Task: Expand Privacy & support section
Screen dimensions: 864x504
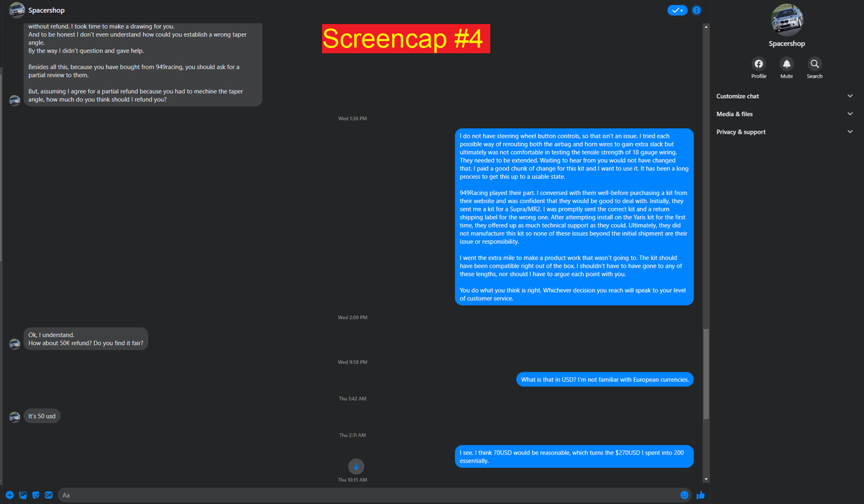Action: [x=785, y=132]
